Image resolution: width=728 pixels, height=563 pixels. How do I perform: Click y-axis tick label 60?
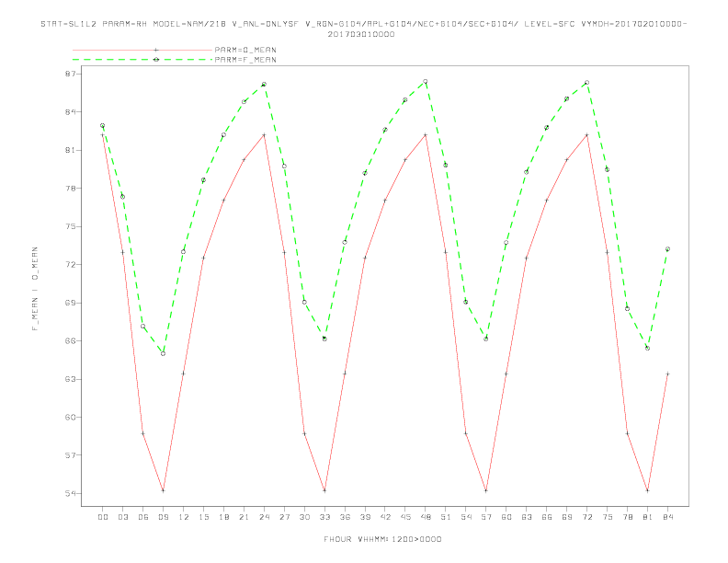click(71, 417)
